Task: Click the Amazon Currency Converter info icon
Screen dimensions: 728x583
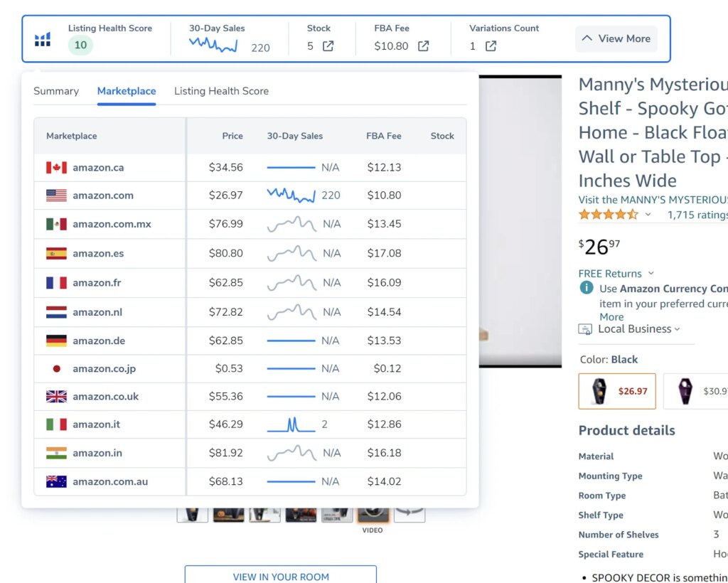Action: pos(587,288)
